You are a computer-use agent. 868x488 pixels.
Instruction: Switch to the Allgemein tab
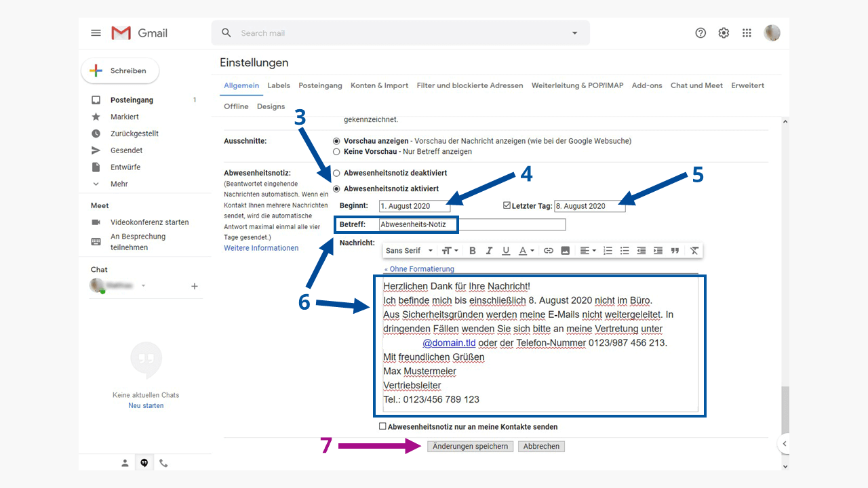(x=241, y=86)
